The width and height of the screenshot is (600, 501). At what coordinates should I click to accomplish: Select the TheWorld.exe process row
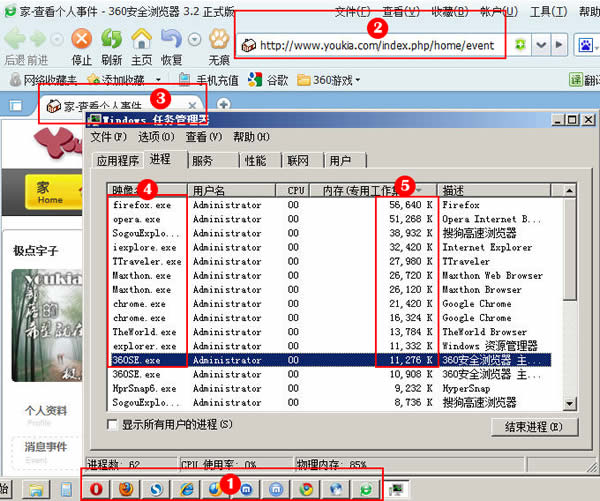(x=331, y=332)
